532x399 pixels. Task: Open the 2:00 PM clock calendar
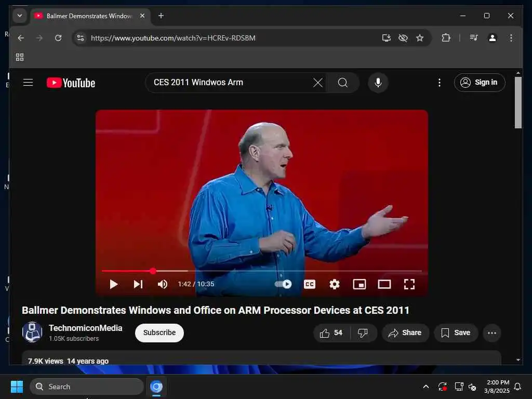(x=497, y=387)
